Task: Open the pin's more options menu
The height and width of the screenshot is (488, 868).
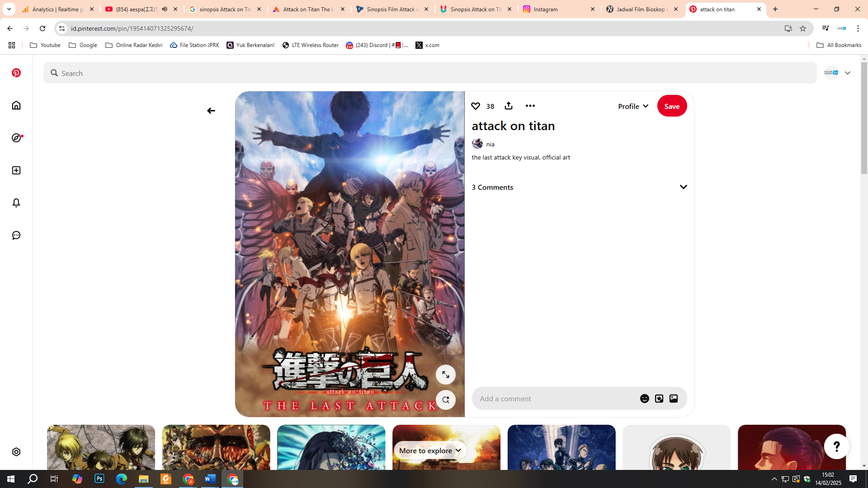Action: [530, 106]
